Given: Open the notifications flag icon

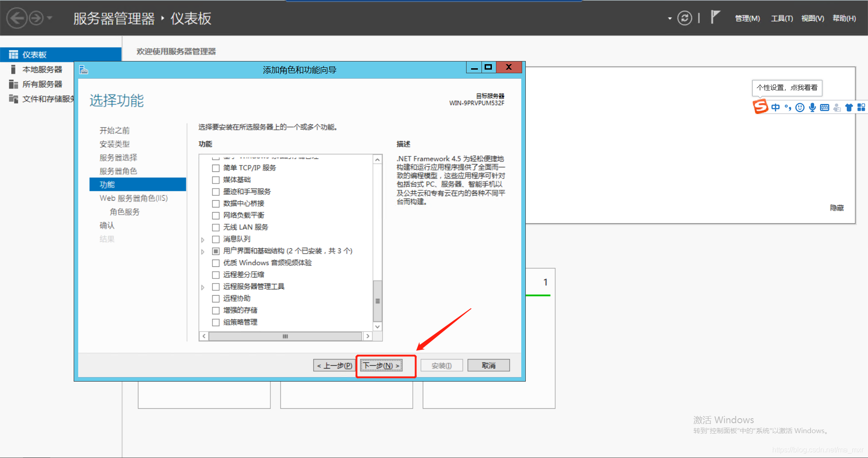Looking at the screenshot, I should tap(716, 17).
